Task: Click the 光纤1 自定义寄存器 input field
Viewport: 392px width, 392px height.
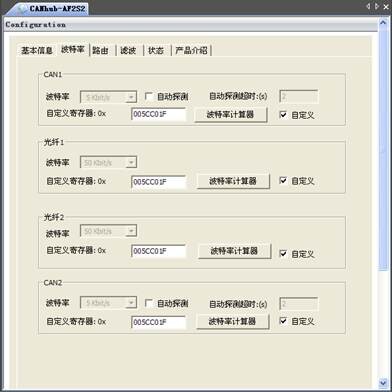Action: coord(158,182)
